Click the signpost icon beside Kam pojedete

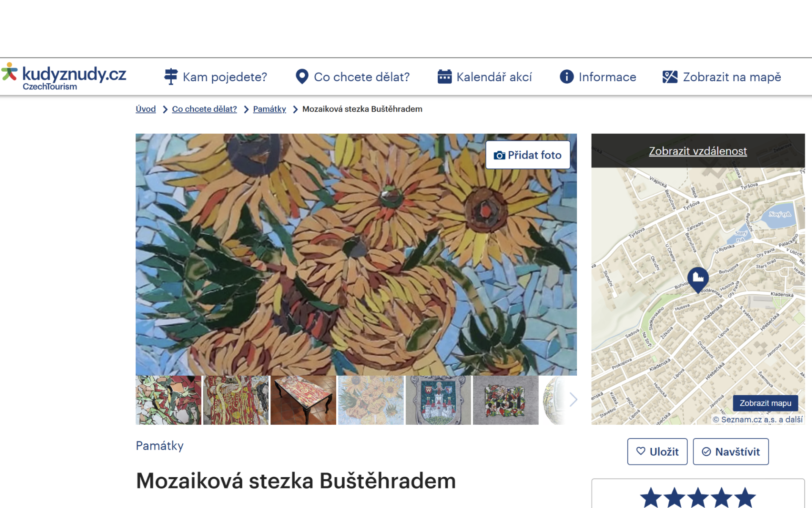click(x=171, y=77)
